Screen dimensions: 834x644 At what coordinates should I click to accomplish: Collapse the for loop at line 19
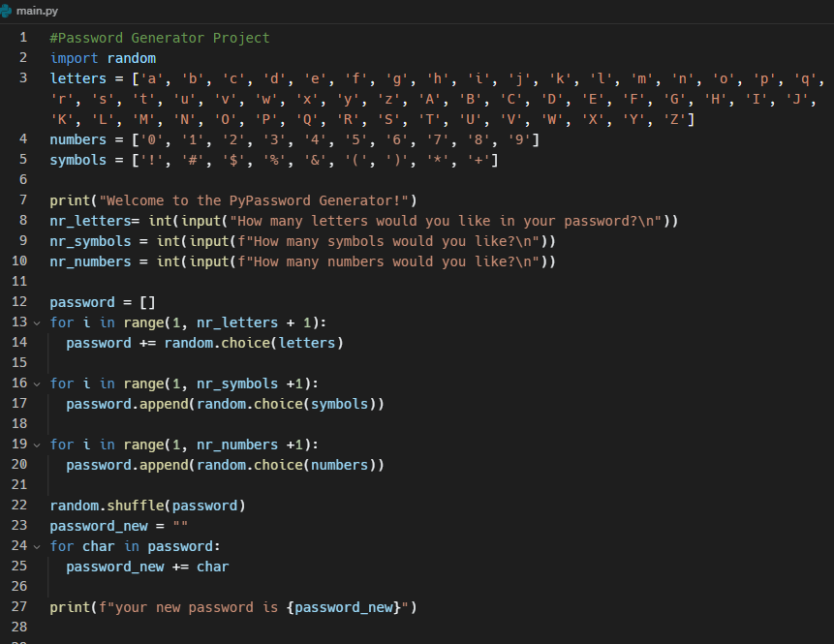(x=36, y=444)
